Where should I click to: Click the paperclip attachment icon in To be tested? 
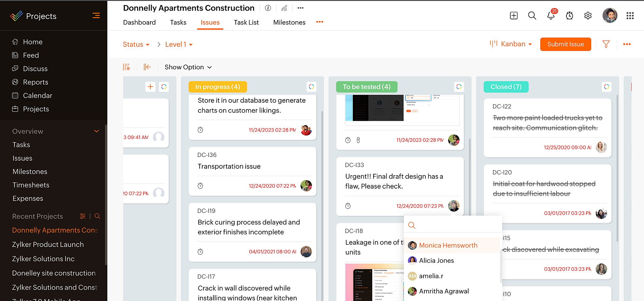tap(358, 140)
